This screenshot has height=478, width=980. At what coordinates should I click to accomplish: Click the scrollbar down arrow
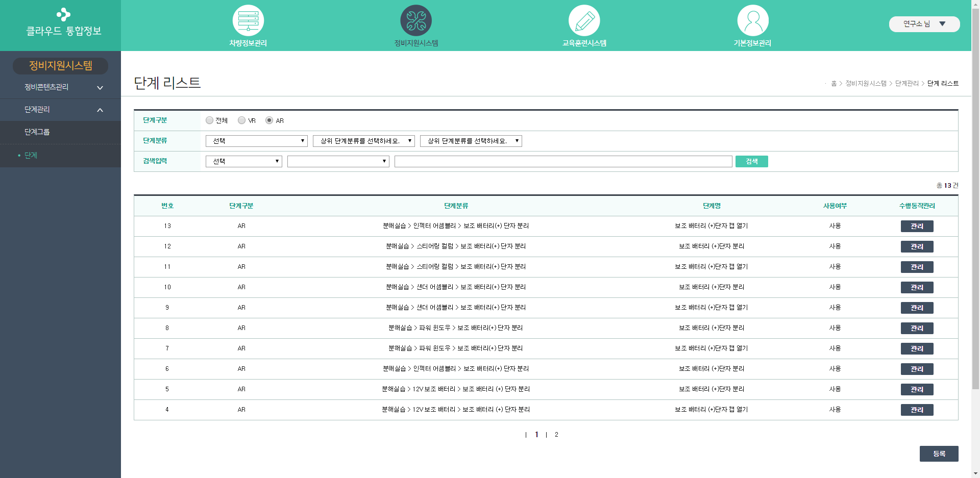point(975,473)
